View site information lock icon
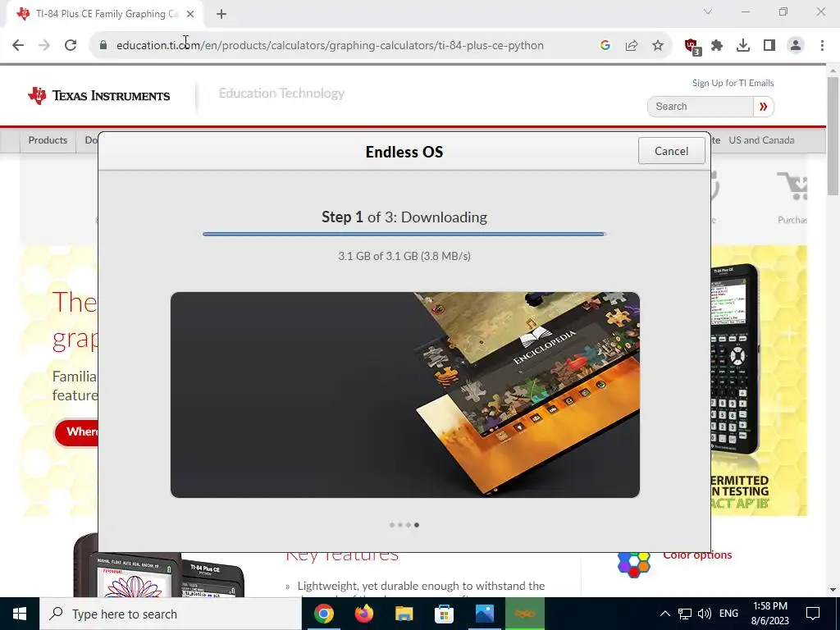Screen dimensions: 840x630 [103, 45]
